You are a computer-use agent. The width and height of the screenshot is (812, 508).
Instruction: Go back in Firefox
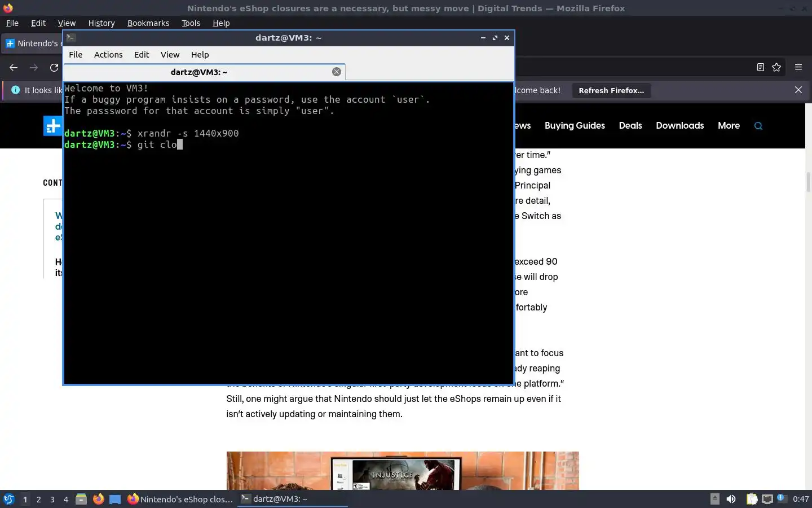tap(14, 67)
